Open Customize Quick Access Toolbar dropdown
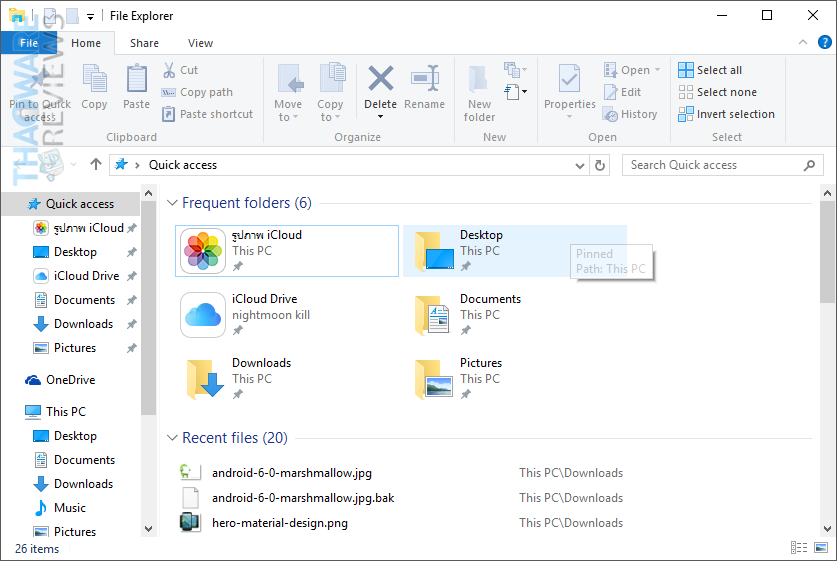The width and height of the screenshot is (837, 561). point(91,17)
